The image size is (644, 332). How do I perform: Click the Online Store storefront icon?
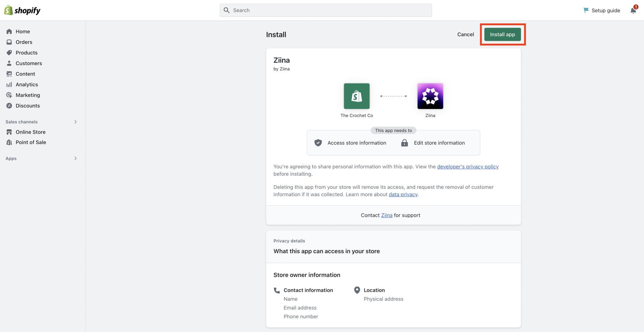pyautogui.click(x=9, y=132)
